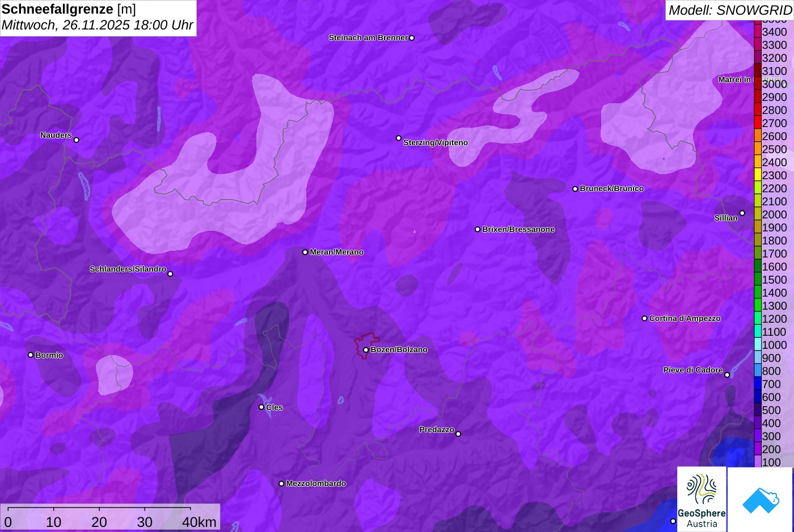Select legend value 2500
This screenshot has height=532, width=794.
pos(774,149)
